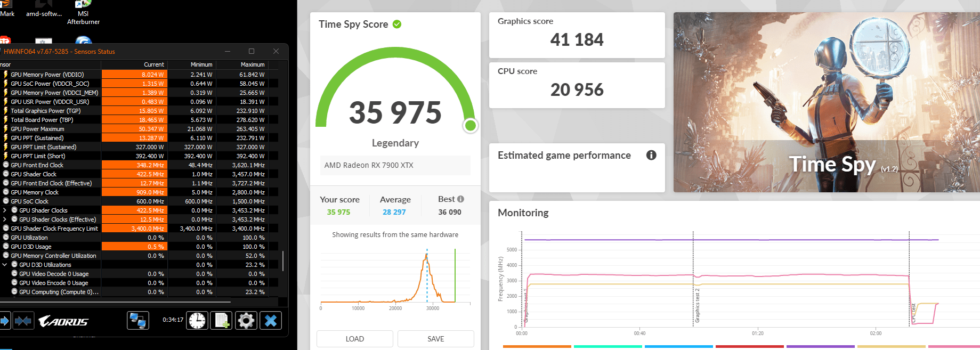The width and height of the screenshot is (980, 350).
Task: Click the blue X close sensors icon
Action: click(271, 321)
